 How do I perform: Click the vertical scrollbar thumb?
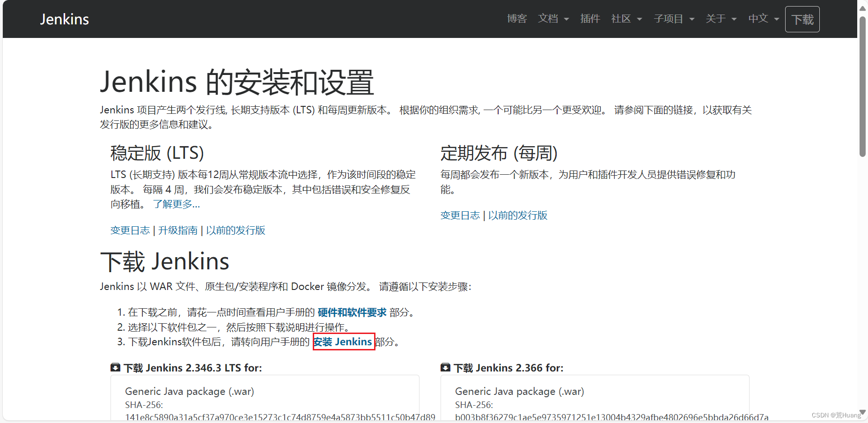pyautogui.click(x=862, y=87)
